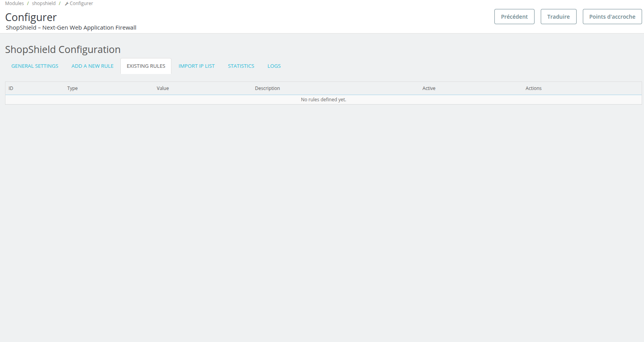
Task: Click the Type column header
Action: (72, 88)
